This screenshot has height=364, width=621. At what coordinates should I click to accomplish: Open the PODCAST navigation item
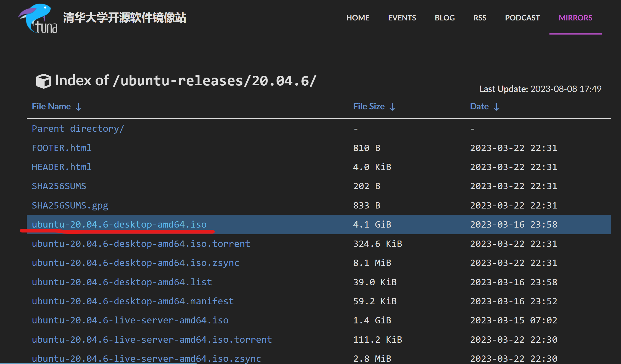tap(522, 18)
